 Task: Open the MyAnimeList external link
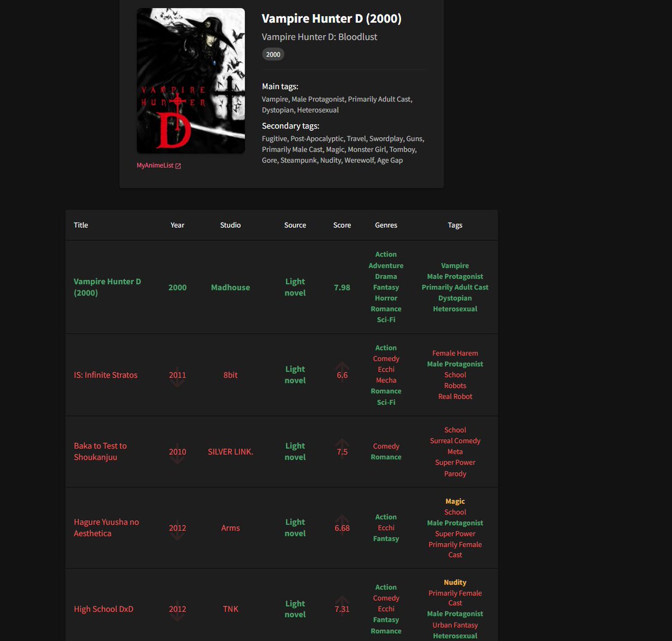coord(158,166)
